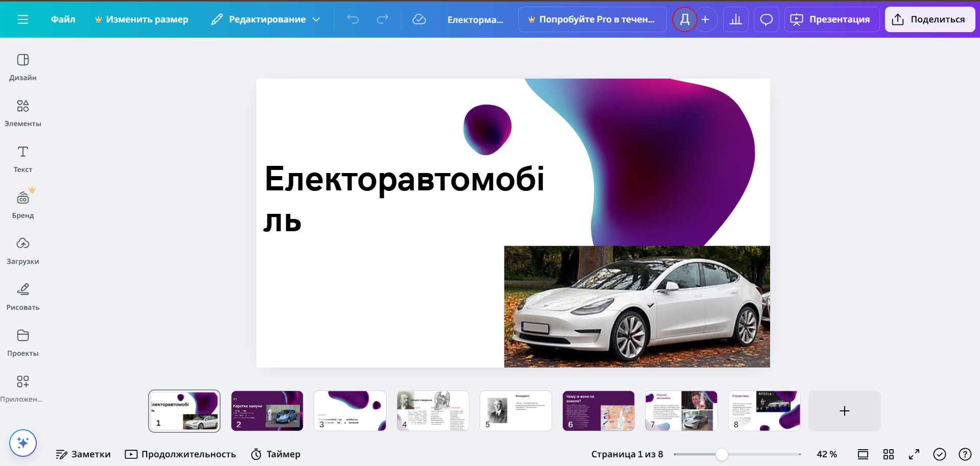Click the cloud save status icon

[x=419, y=19]
